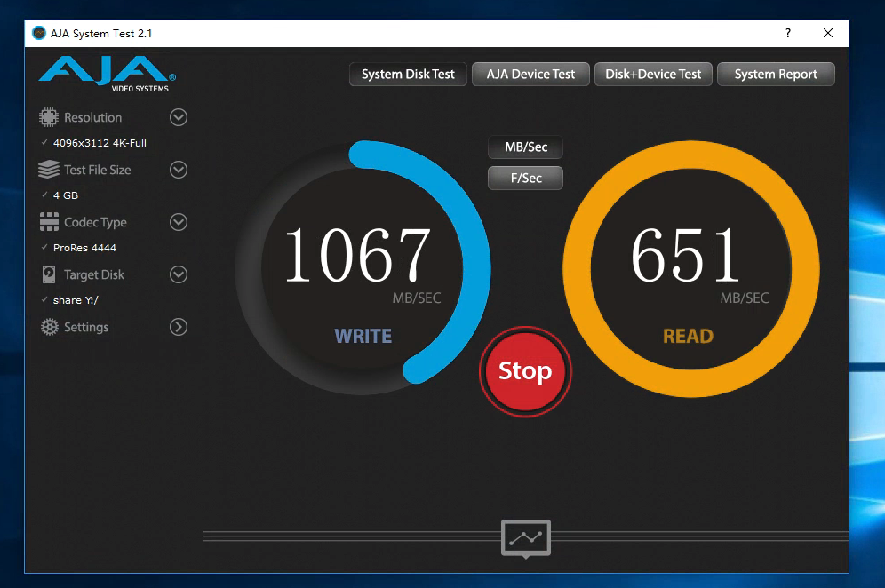
Task: Click the Resolution chip icon
Action: (x=49, y=117)
